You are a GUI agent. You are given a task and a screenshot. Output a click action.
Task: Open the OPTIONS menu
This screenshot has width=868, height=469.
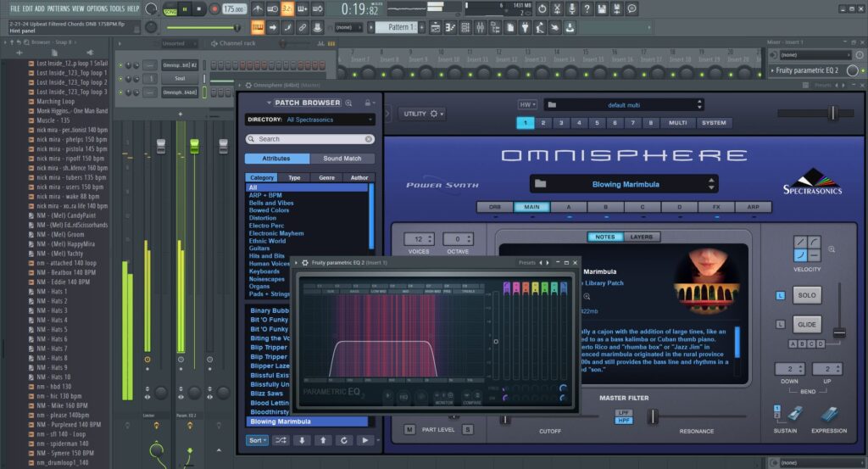click(97, 8)
